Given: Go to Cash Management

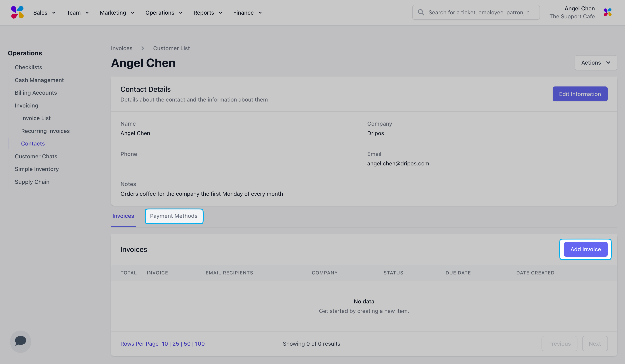Looking at the screenshot, I should coord(39,80).
